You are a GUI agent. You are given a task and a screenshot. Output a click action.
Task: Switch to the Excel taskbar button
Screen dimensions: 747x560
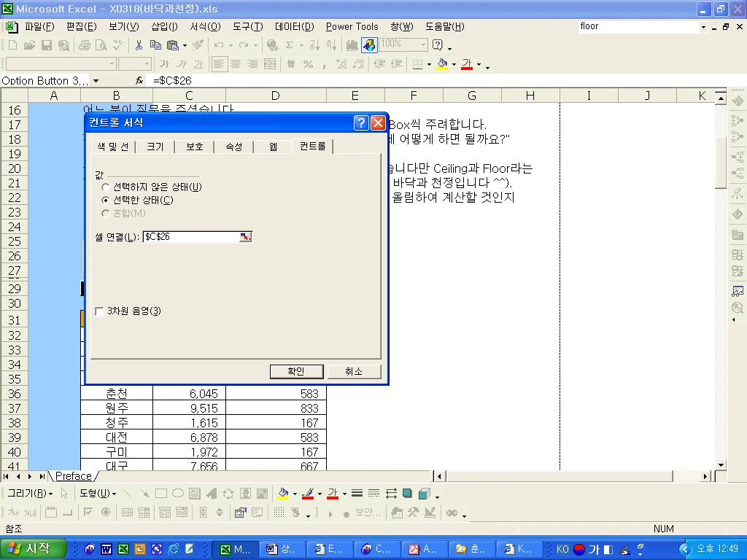[x=235, y=550]
